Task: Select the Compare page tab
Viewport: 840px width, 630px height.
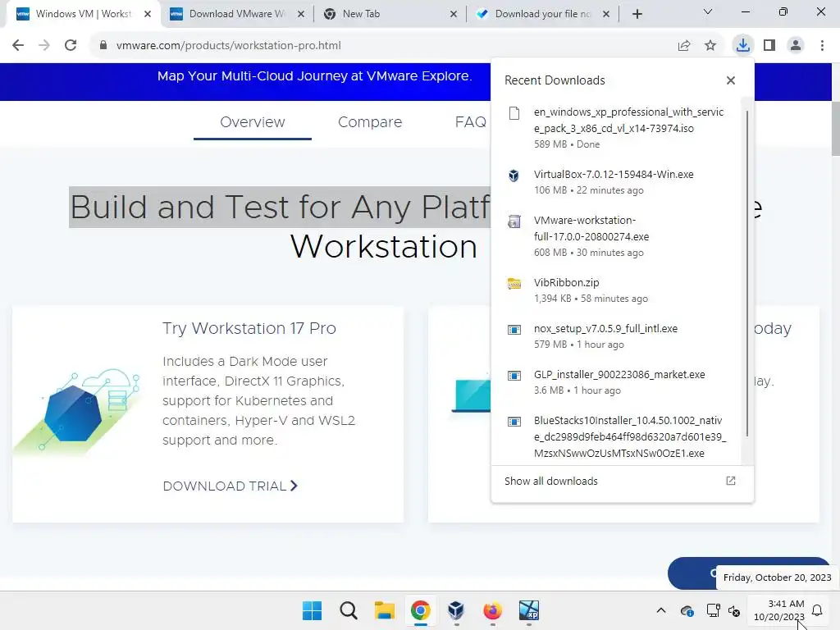Action: click(x=370, y=122)
